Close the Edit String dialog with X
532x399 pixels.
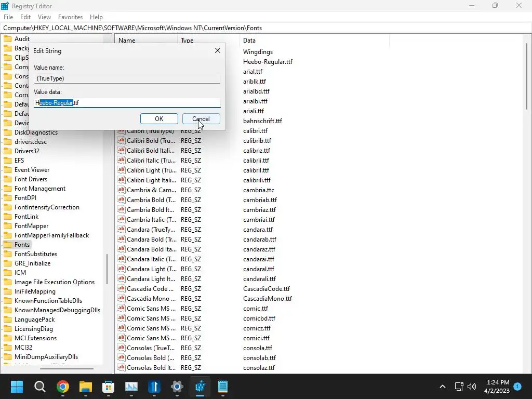[x=218, y=50]
